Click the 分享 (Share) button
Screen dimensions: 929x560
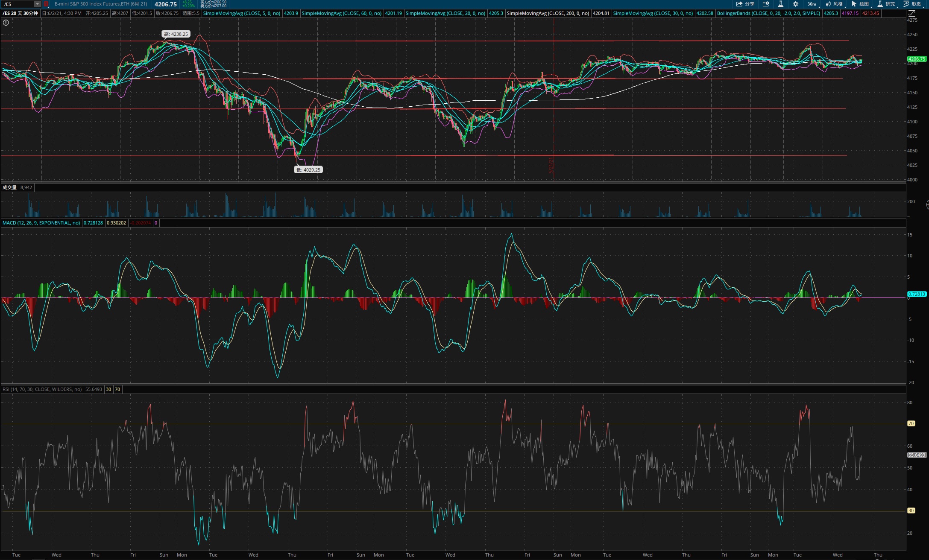pyautogui.click(x=745, y=4)
